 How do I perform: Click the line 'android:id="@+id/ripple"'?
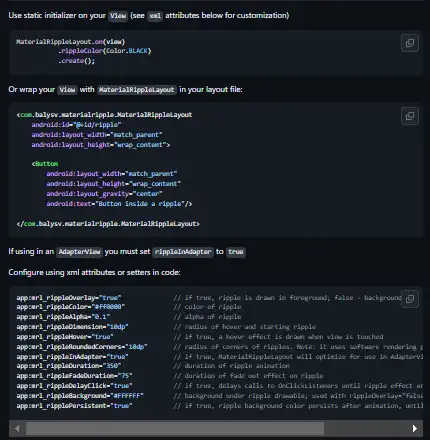tap(76, 125)
